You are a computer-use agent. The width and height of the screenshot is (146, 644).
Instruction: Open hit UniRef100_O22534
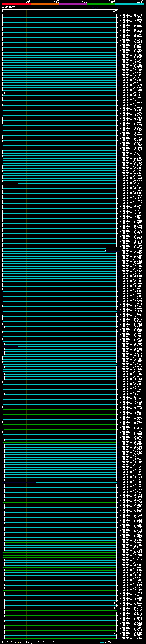point(131,249)
